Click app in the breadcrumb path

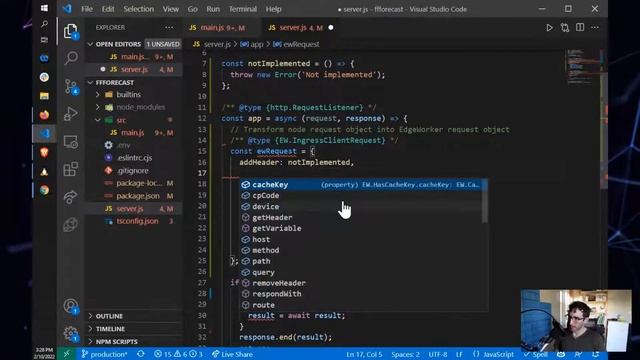(252, 44)
